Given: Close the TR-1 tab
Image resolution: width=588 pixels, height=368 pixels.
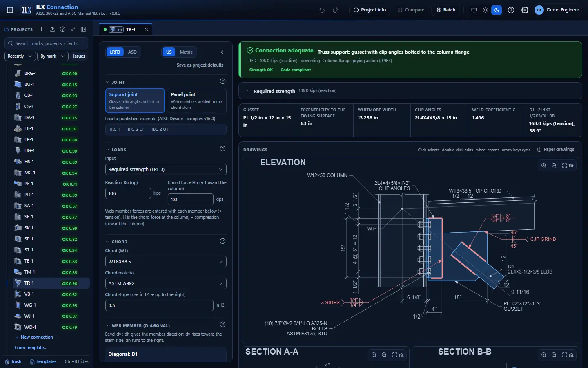Looking at the screenshot, I should (x=146, y=29).
